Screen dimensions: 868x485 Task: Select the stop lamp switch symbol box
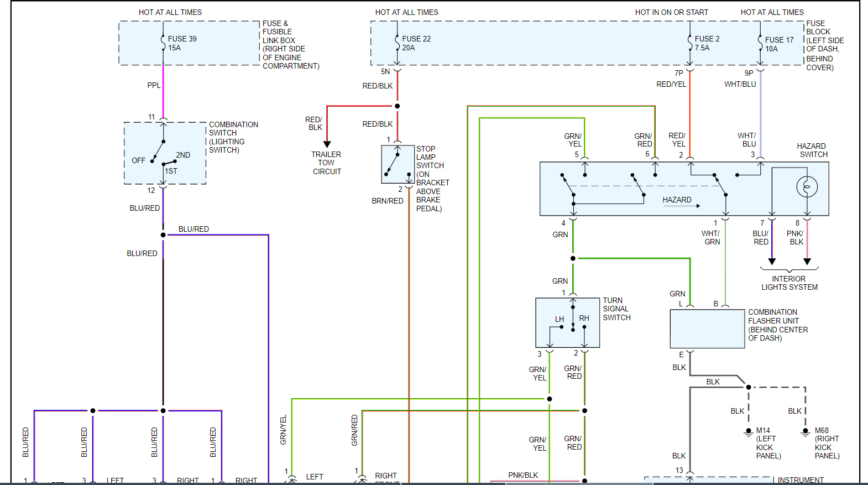pos(398,164)
